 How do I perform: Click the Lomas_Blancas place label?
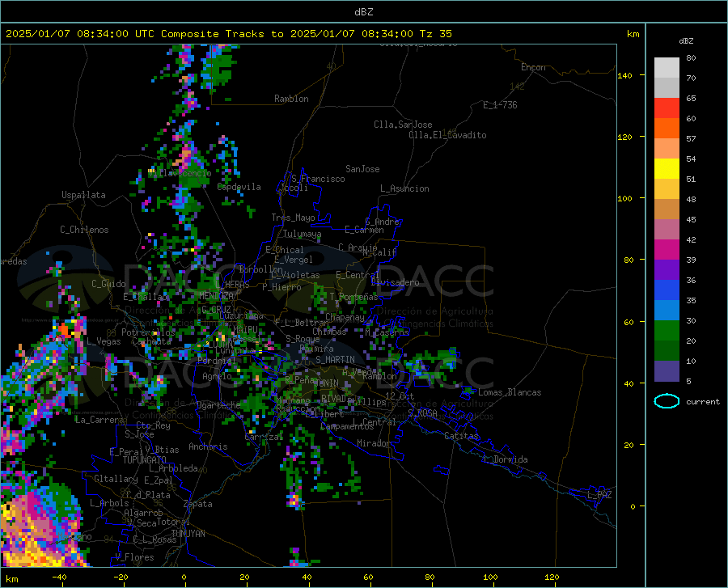(510, 392)
